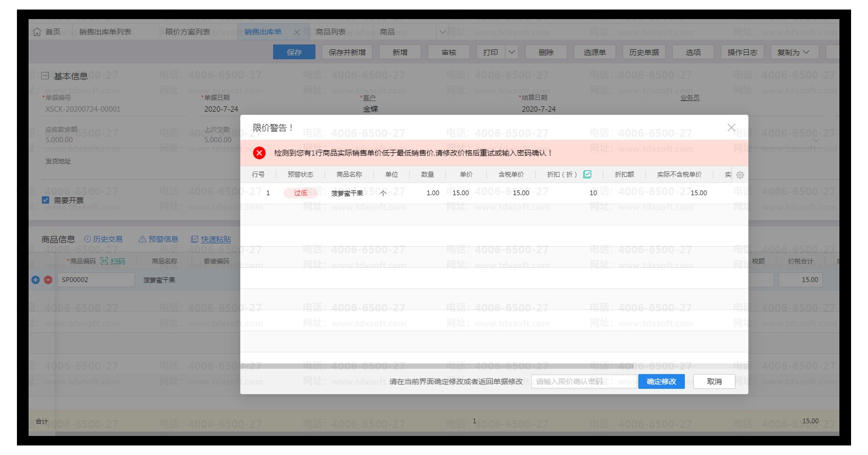Open column settings gear in warning table
868x455 pixels.
(740, 175)
